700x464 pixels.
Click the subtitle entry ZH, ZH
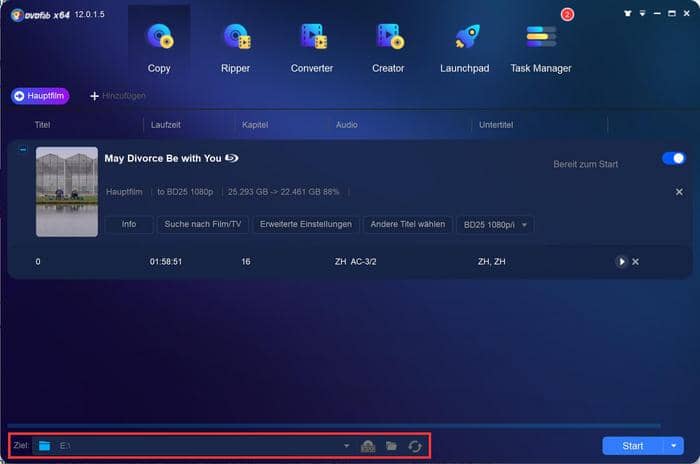(492, 262)
